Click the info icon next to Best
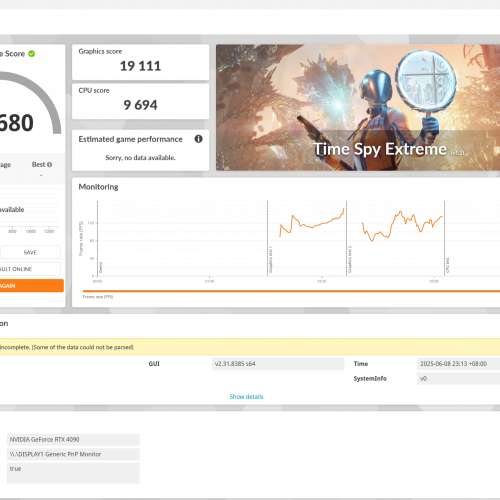Viewport: 500px width, 500px height. pyautogui.click(x=49, y=164)
